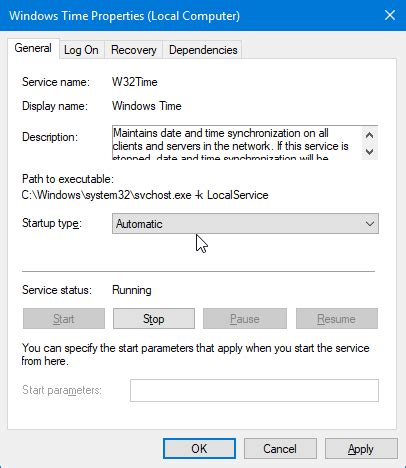The width and height of the screenshot is (406, 468).
Task: Go to the Recovery tab
Action: click(x=134, y=50)
